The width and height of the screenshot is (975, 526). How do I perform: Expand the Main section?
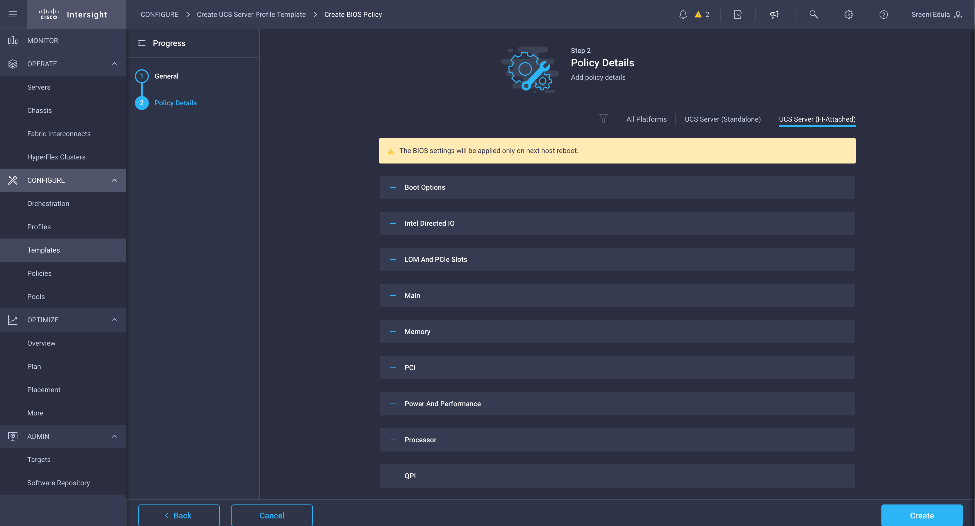coord(617,295)
